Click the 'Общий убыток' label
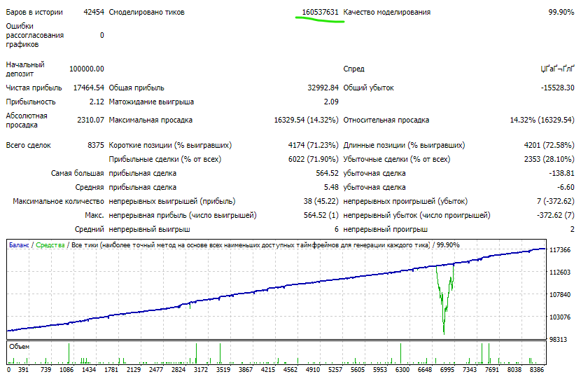The image size is (588, 379). pyautogui.click(x=369, y=88)
